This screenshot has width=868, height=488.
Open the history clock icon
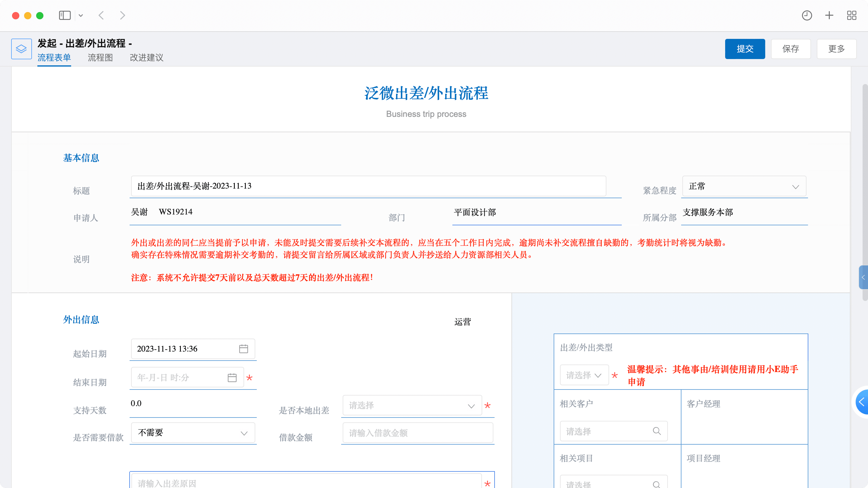pos(807,15)
